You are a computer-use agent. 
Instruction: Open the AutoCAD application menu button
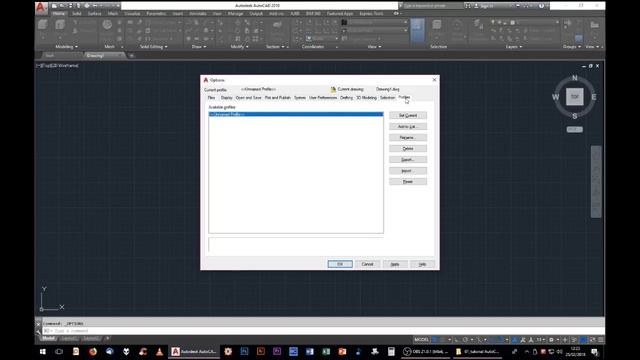pyautogui.click(x=41, y=8)
